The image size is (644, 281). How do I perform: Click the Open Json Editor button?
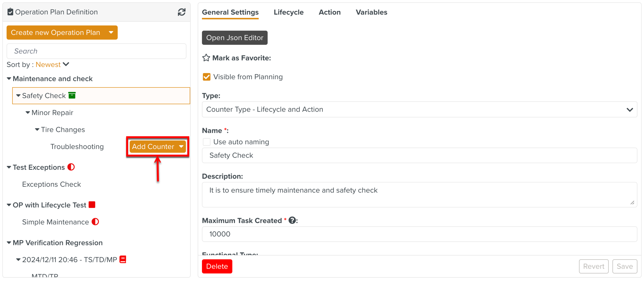pos(234,38)
